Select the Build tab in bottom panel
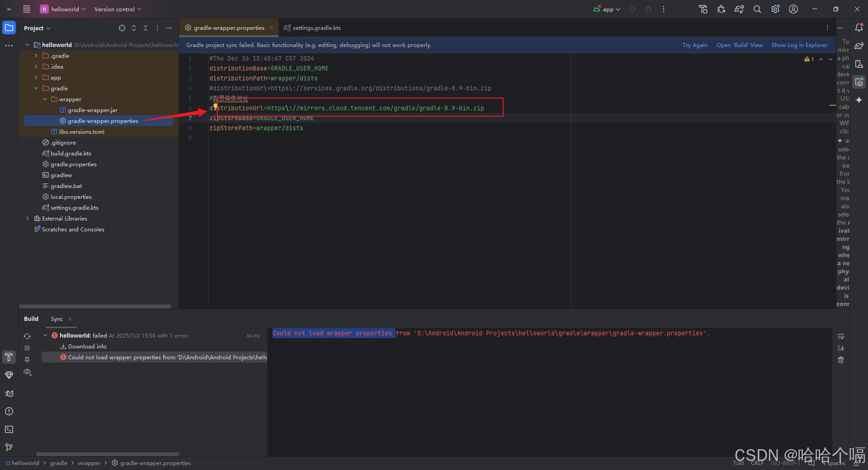The width and height of the screenshot is (868, 470). (31, 319)
